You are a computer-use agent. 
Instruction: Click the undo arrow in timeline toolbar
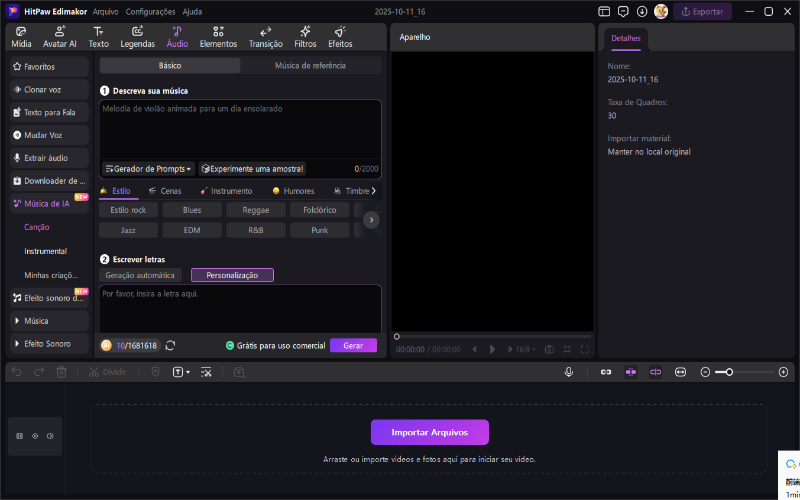(x=17, y=372)
